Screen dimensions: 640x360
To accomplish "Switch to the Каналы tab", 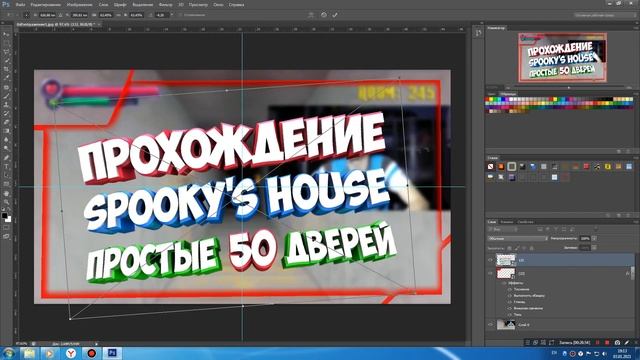I will click(507, 222).
